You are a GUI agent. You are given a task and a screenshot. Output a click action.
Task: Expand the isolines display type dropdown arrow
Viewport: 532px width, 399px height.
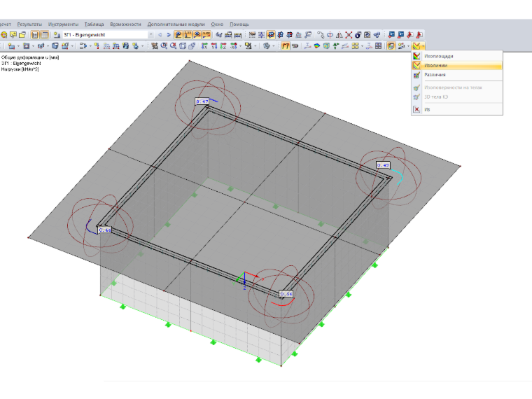[423, 46]
